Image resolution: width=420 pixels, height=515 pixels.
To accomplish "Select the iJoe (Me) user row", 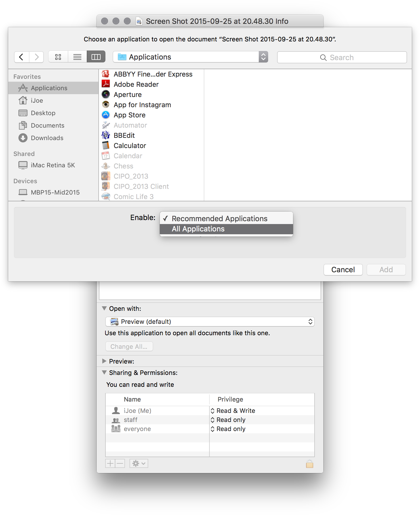I will click(x=210, y=411).
